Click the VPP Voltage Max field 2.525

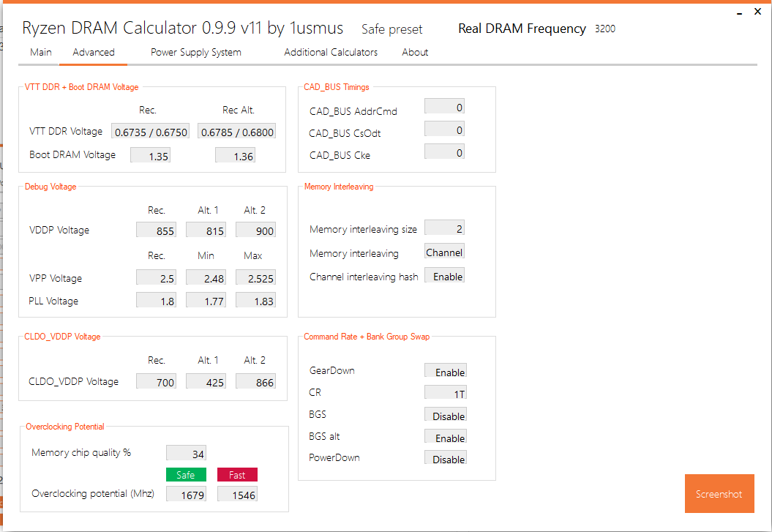pos(256,278)
